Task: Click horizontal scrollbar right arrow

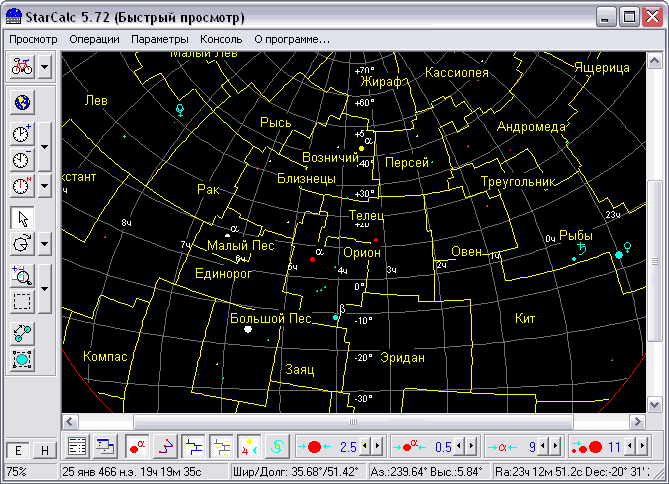Action: coord(638,422)
